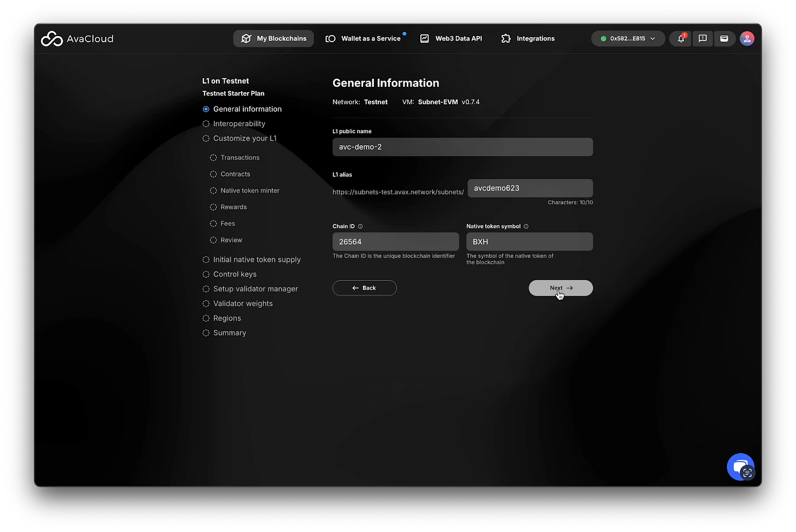Open the My Blockchains tab
The width and height of the screenshot is (796, 532).
(x=273, y=39)
